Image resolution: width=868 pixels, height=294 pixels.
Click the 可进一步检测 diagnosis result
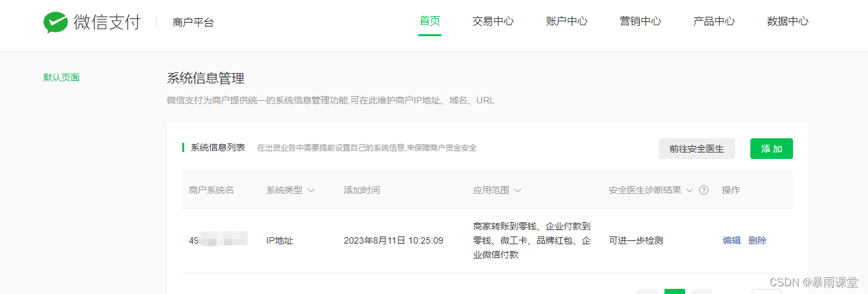[636, 240]
